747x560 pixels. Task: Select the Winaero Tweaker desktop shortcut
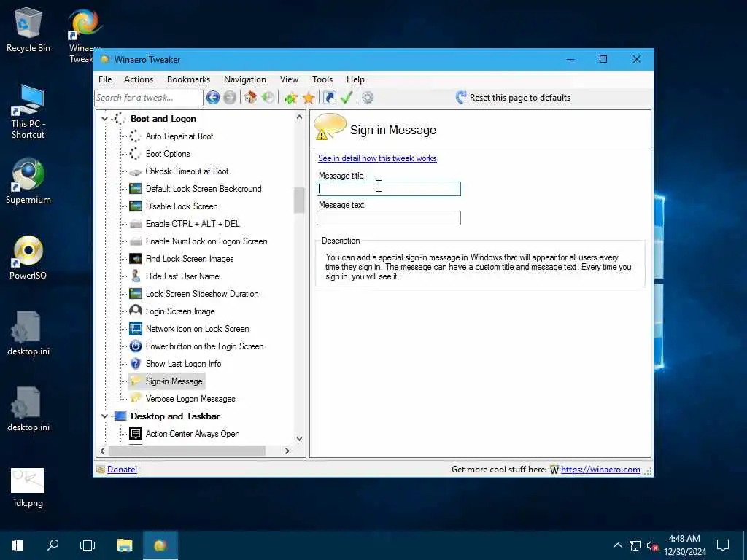84,36
